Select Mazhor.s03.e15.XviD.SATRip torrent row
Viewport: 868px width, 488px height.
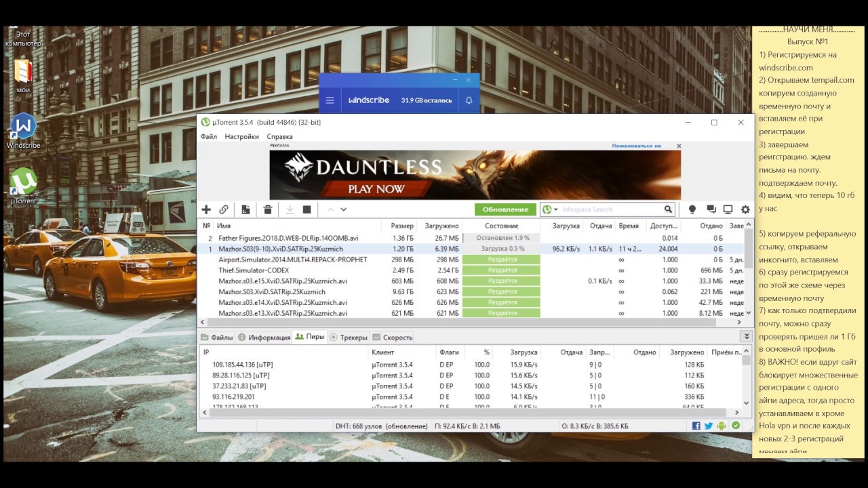coord(472,281)
